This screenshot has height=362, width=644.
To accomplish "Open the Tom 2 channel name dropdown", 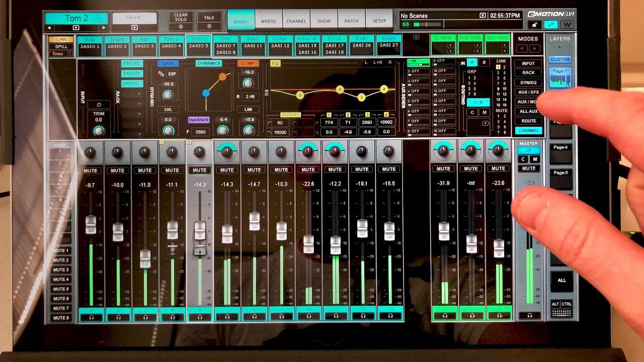I will [76, 28].
